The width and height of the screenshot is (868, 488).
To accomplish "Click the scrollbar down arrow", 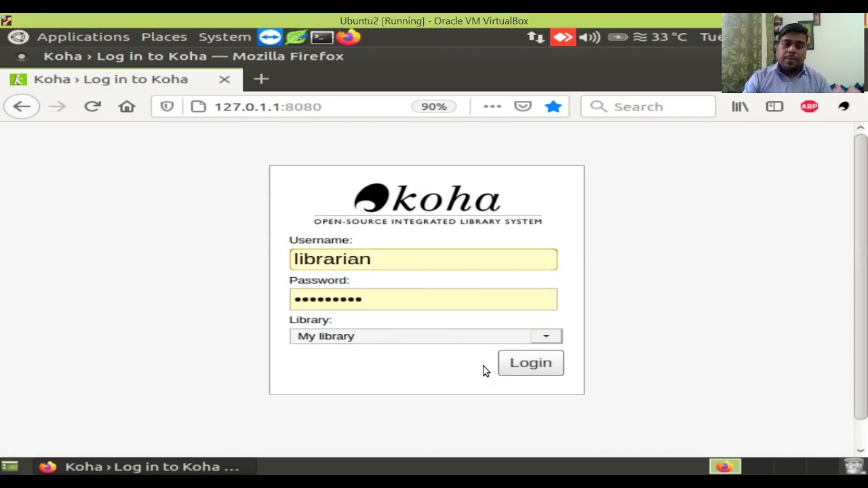I will click(860, 450).
